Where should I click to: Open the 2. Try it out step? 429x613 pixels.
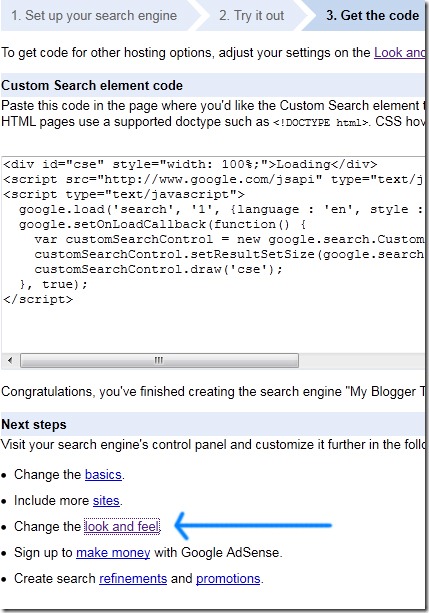coord(251,16)
